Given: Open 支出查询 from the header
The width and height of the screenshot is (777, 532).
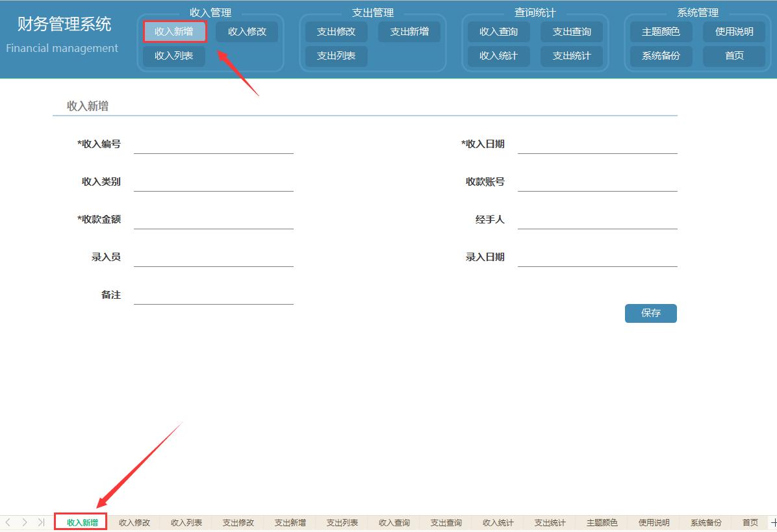Looking at the screenshot, I should tap(572, 31).
